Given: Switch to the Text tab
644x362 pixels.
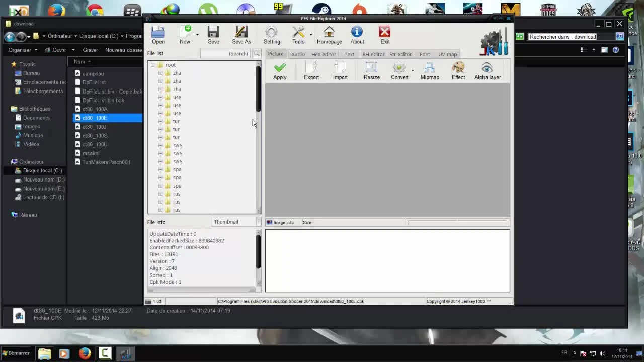Looking at the screenshot, I should tap(349, 54).
